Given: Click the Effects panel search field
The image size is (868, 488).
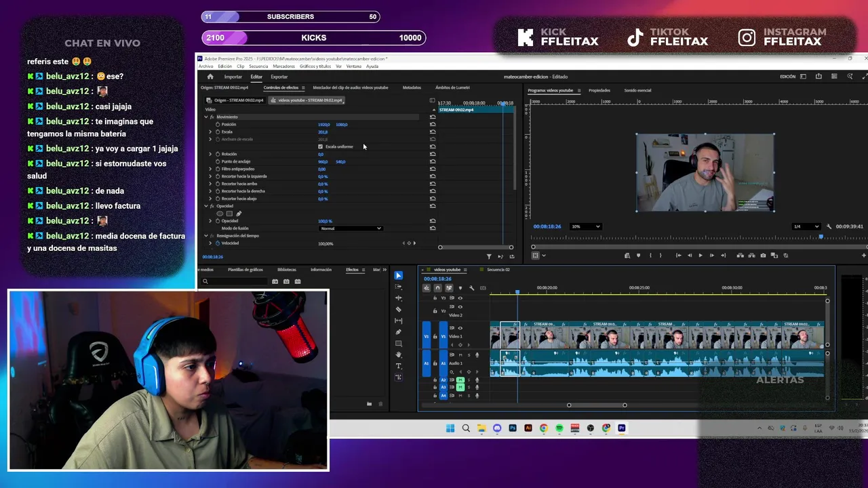Looking at the screenshot, I should pos(235,281).
